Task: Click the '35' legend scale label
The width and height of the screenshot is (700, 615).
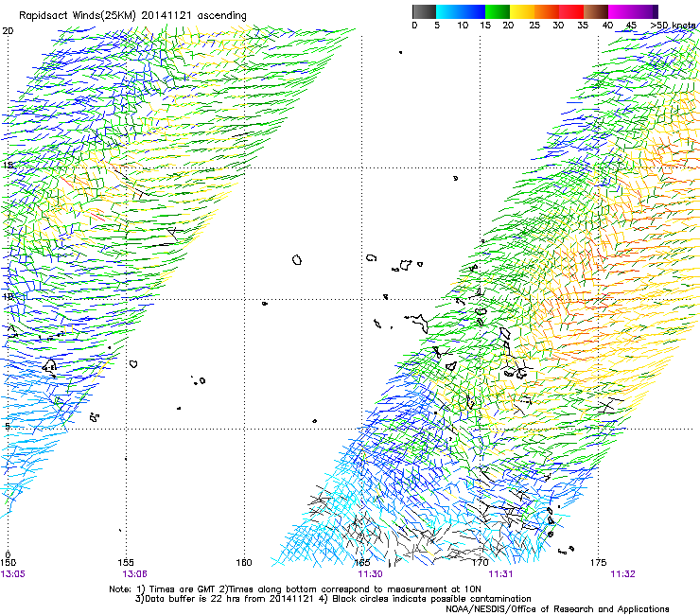Action: pyautogui.click(x=583, y=26)
